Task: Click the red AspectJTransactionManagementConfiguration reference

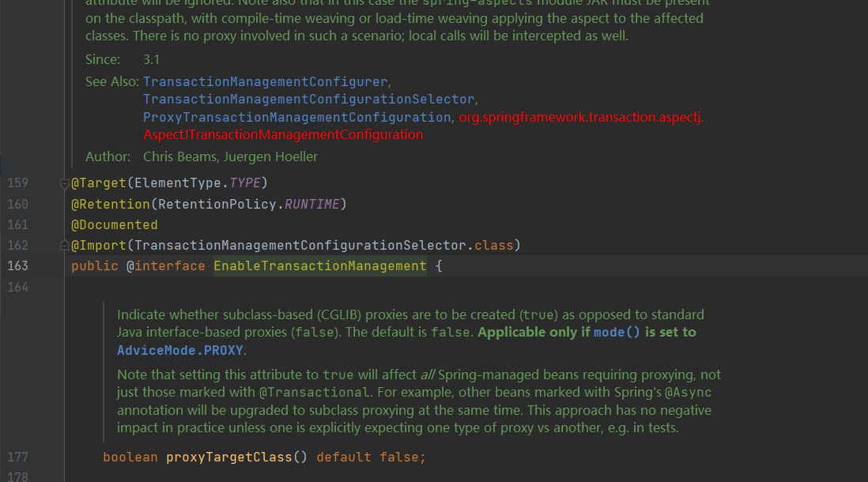Action: click(x=283, y=134)
